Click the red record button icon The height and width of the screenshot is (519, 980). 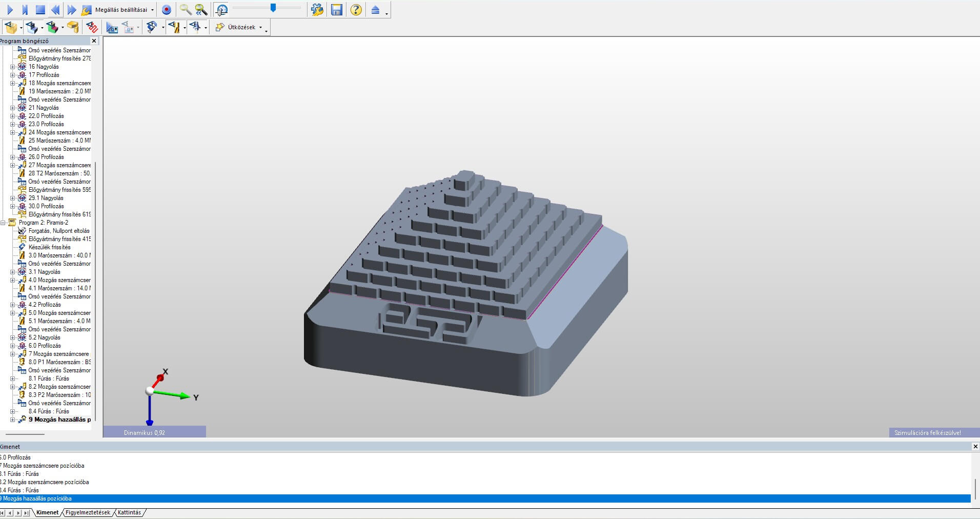pos(166,10)
